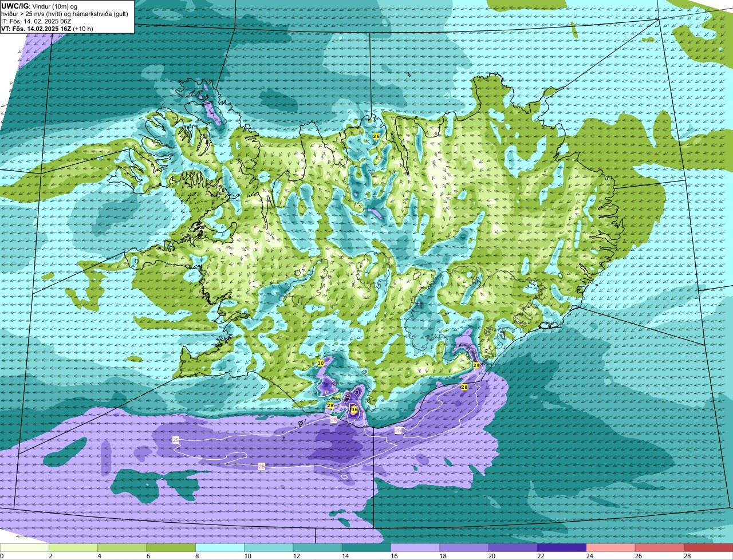Image resolution: width=733 pixels, height=560 pixels.
Task: Click the 0–2 m/s pale legend swatch
Action: (24, 547)
